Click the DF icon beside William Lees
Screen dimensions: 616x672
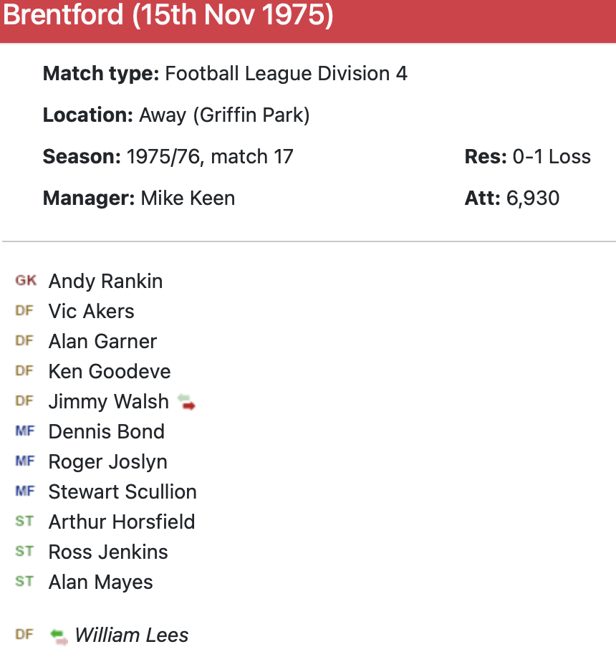tap(24, 635)
